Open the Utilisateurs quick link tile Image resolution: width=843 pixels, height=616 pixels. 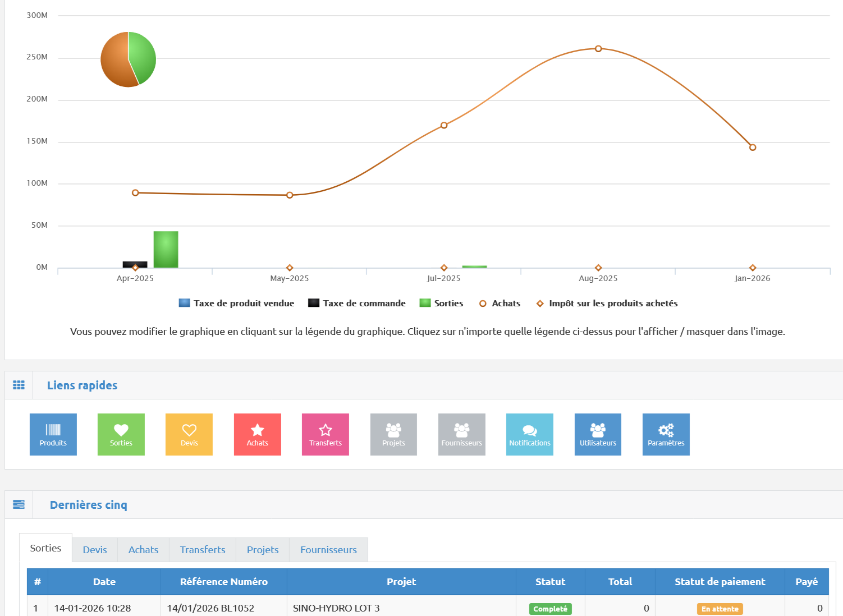(598, 434)
